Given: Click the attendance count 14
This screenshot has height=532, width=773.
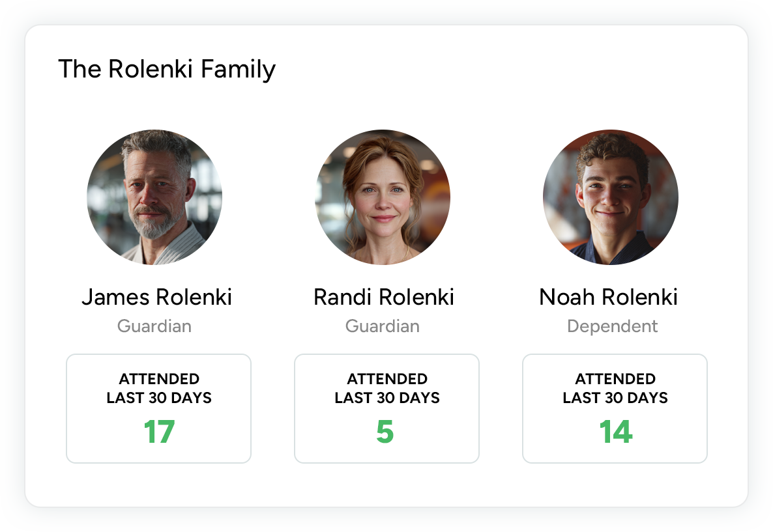Looking at the screenshot, I should [616, 432].
